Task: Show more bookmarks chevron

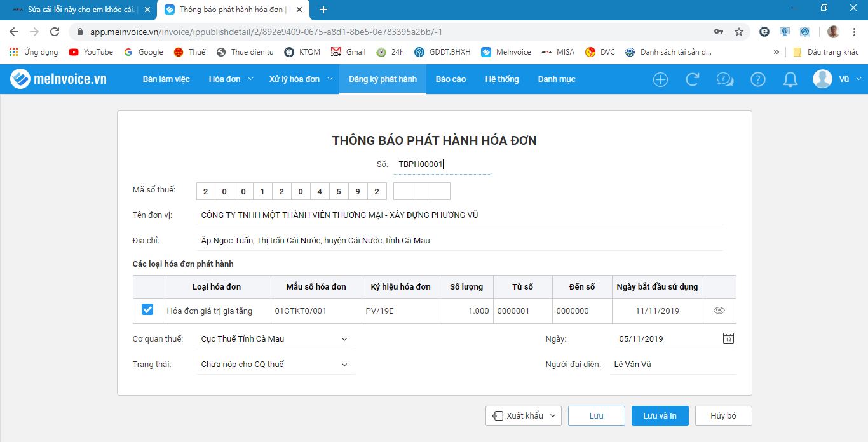Action: pos(776,52)
